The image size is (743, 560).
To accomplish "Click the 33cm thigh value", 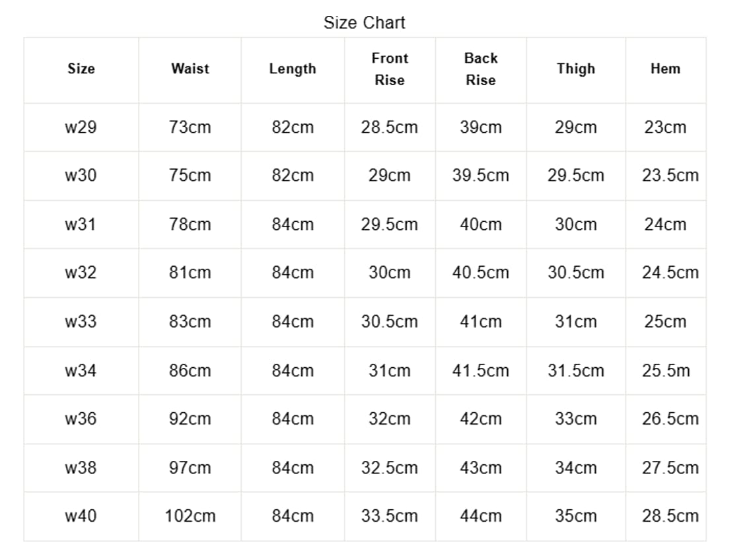I will tap(576, 419).
